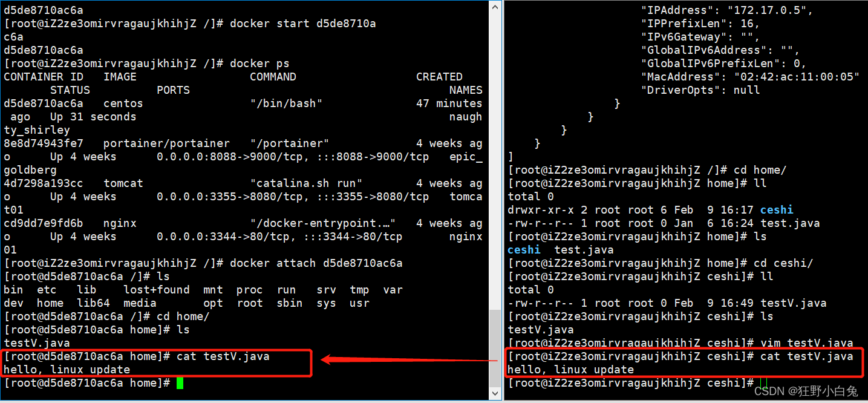Click the 'nginx' image name
868x403 pixels.
pos(120,223)
